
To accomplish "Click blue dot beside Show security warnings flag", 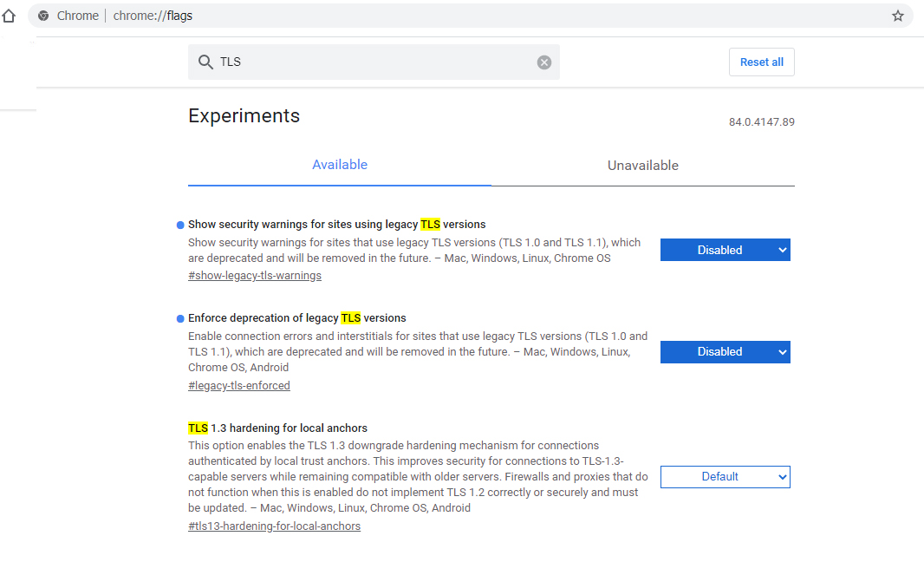I will [180, 225].
